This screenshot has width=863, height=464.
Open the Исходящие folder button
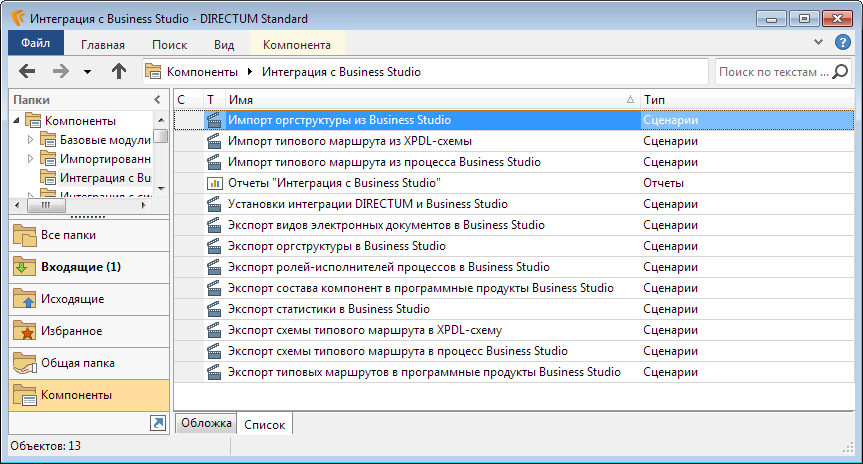pyautogui.click(x=89, y=299)
